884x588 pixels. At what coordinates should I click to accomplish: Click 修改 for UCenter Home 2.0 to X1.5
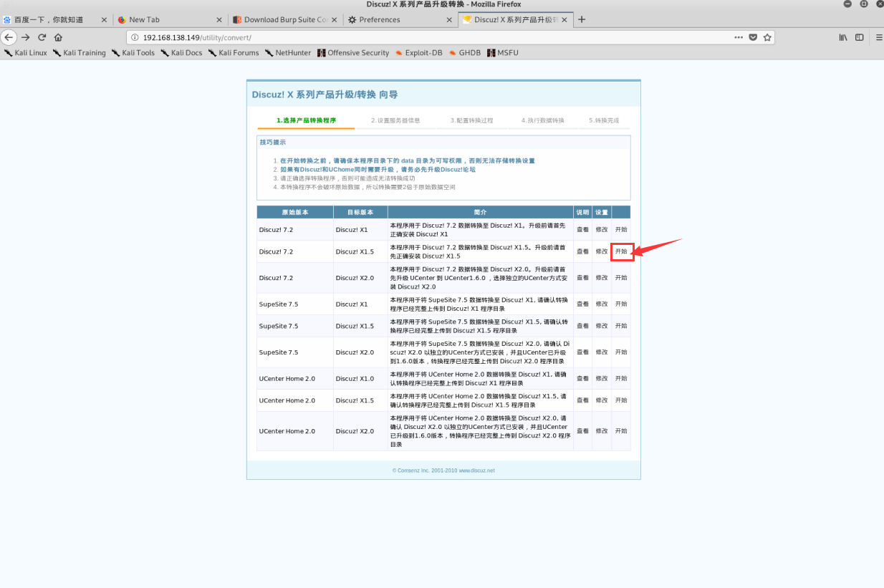tap(602, 400)
